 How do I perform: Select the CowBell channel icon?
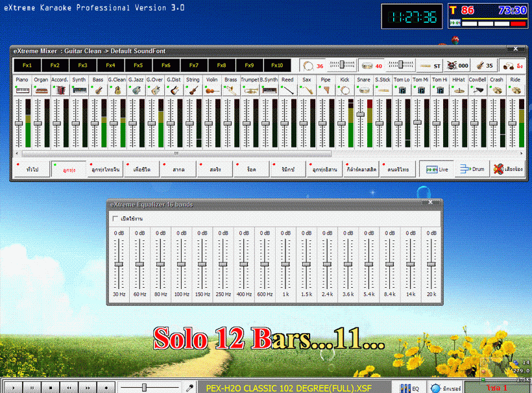(x=478, y=90)
